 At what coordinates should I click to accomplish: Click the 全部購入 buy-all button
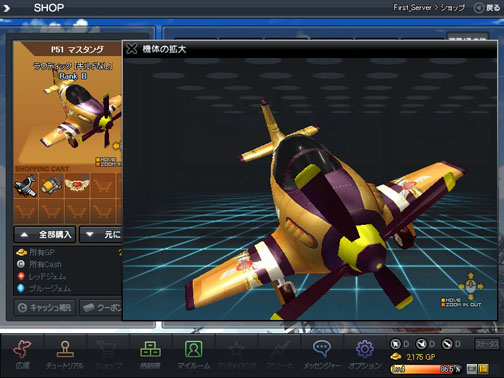(x=45, y=234)
